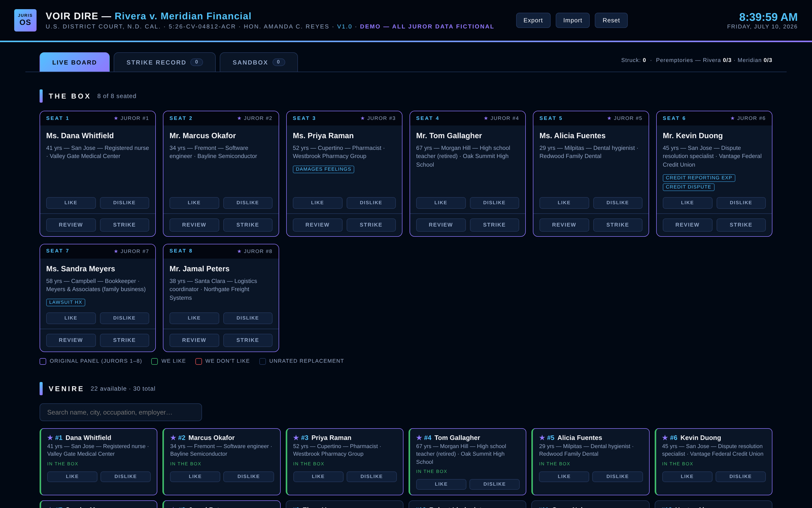Image resolution: width=812 pixels, height=508 pixels.
Task: Strike Mr. Kevin Duong from Seat 6
Action: coord(741,225)
